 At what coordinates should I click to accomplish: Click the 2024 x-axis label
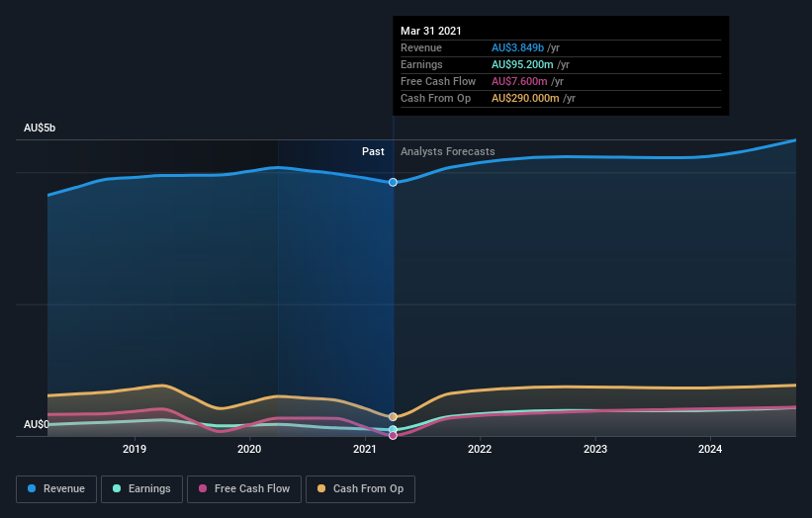tap(710, 449)
